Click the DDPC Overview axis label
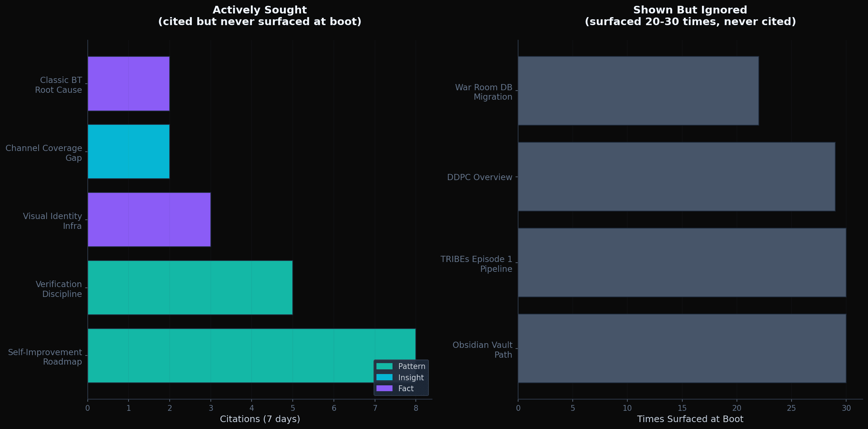The width and height of the screenshot is (868, 429). click(x=479, y=177)
